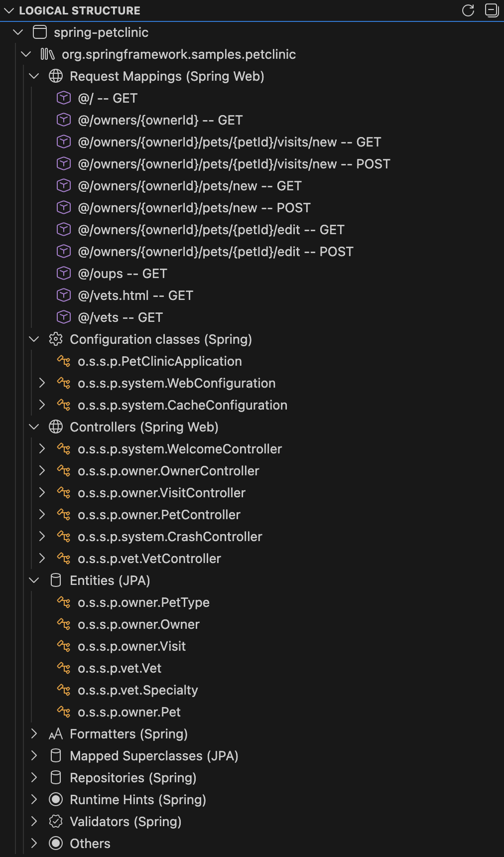
Task: Expand the o.s.s.p.owner.PetController node
Action: tap(42, 515)
